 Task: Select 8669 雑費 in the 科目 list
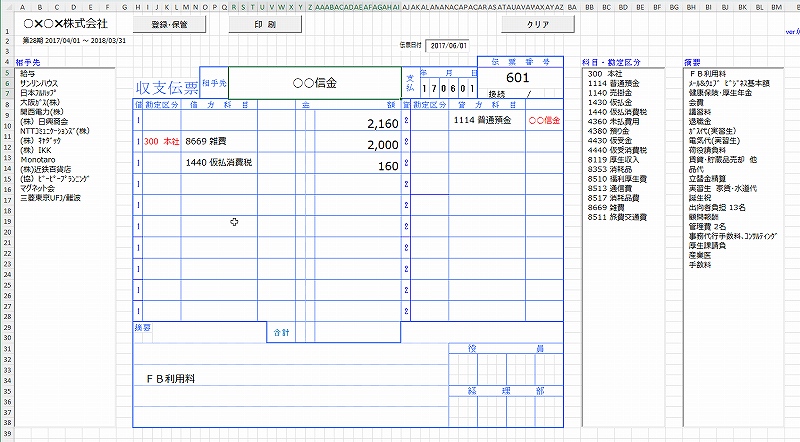(608, 207)
